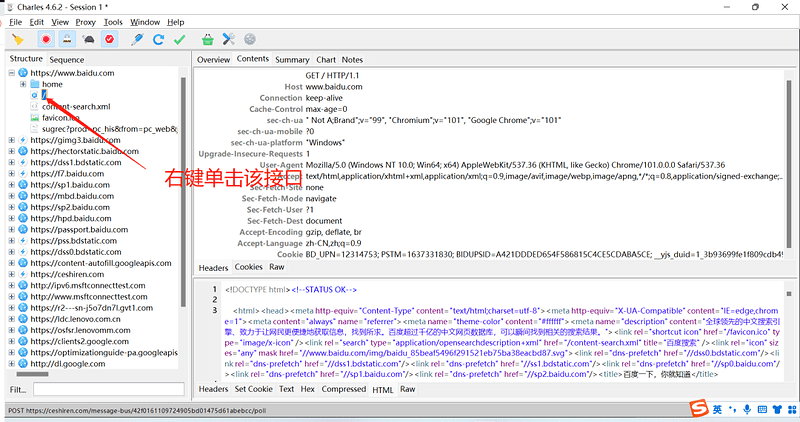Open the File menu
Image resolution: width=800 pixels, height=422 pixels.
[15, 22]
